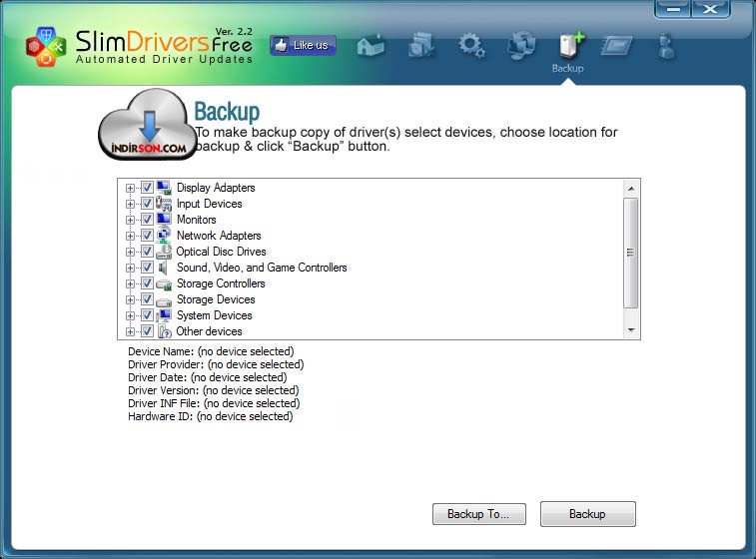Screen dimensions: 756x559
Task: Uncheck the Display Adapters checkbox
Action: click(147, 188)
